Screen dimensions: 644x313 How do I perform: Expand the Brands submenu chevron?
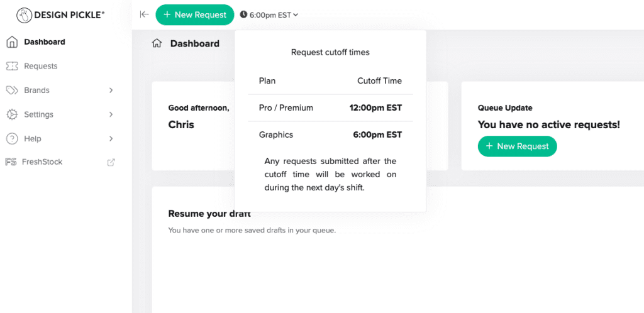tap(111, 91)
